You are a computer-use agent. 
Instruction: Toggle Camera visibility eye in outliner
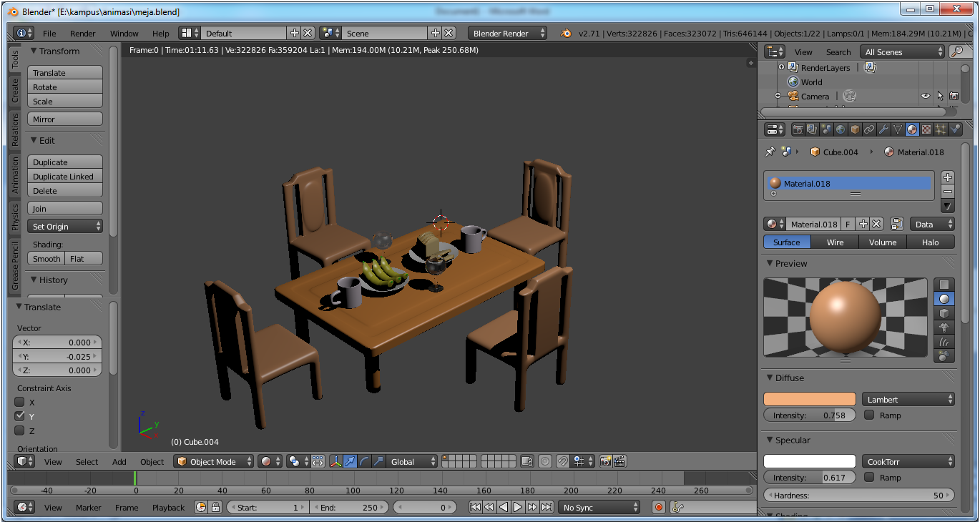point(925,96)
